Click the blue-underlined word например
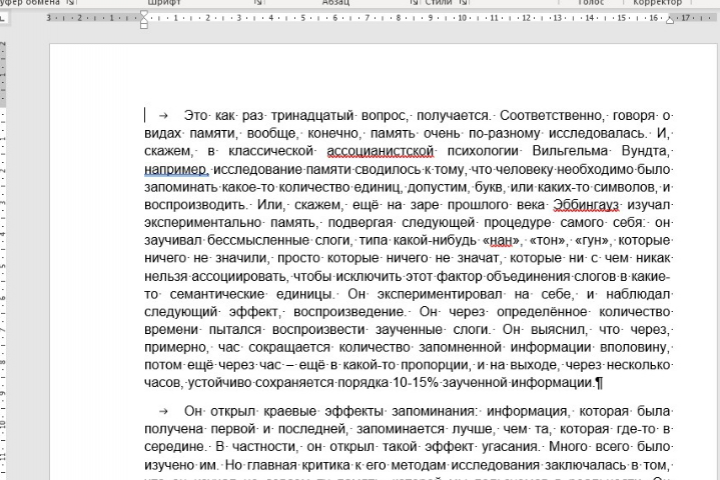The height and width of the screenshot is (480, 720). click(x=176, y=169)
